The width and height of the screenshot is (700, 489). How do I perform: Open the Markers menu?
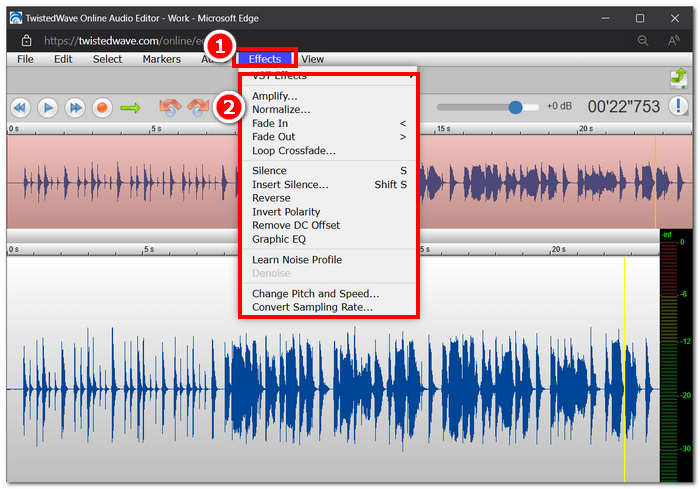162,59
